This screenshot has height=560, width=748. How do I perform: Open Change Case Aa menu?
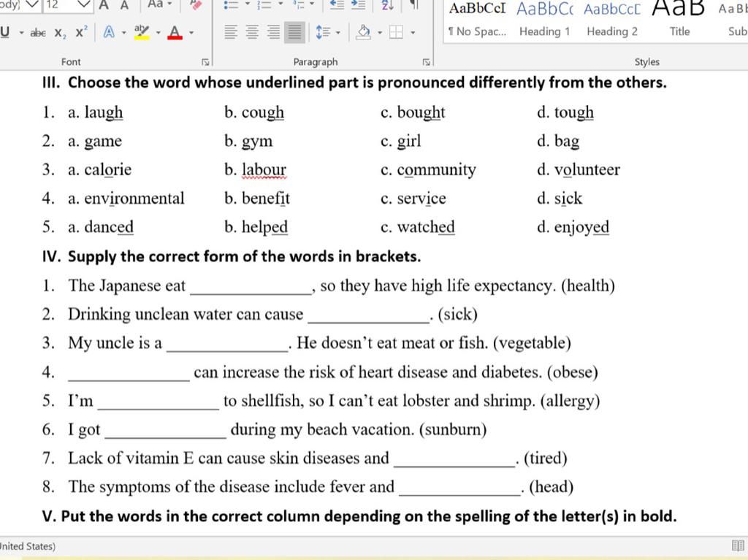pyautogui.click(x=160, y=4)
